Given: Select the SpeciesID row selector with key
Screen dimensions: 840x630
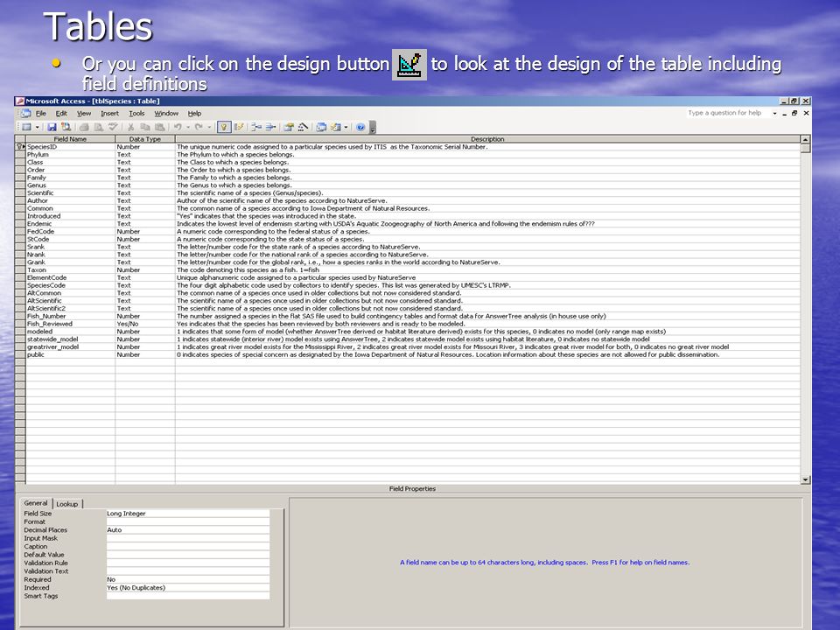Looking at the screenshot, I should (x=20, y=147).
